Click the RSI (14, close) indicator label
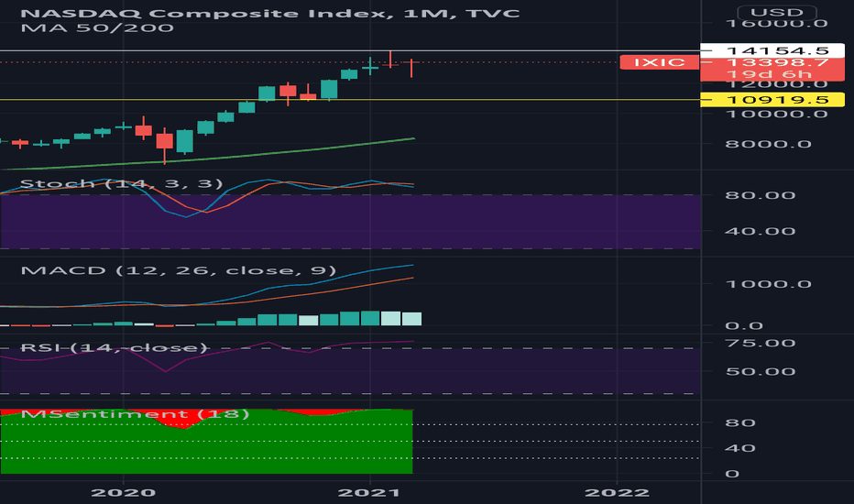 [115, 347]
